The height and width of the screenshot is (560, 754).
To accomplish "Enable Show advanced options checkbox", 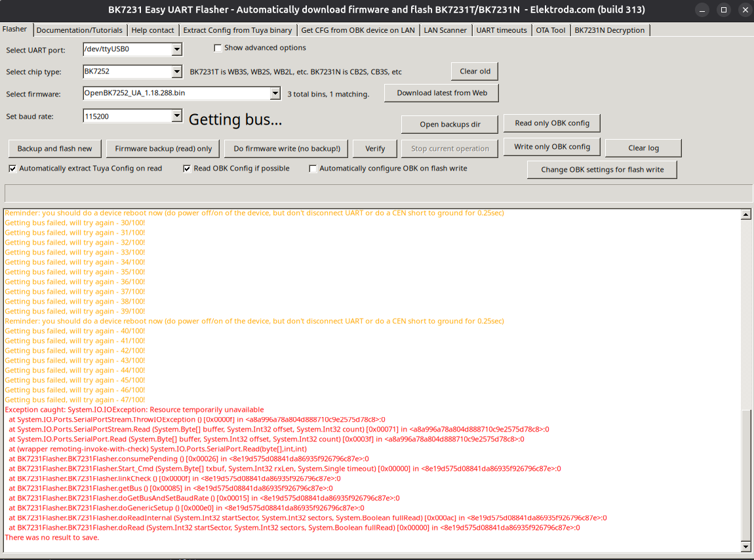I will pos(218,48).
